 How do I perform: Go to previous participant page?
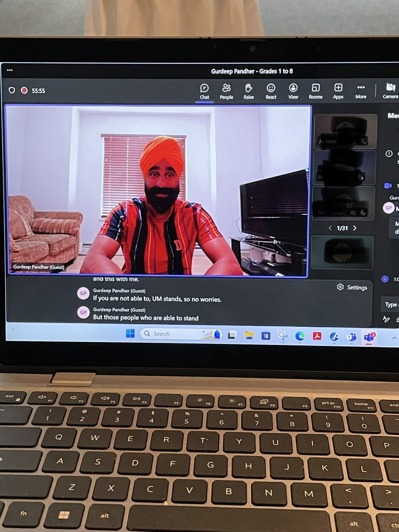330,228
